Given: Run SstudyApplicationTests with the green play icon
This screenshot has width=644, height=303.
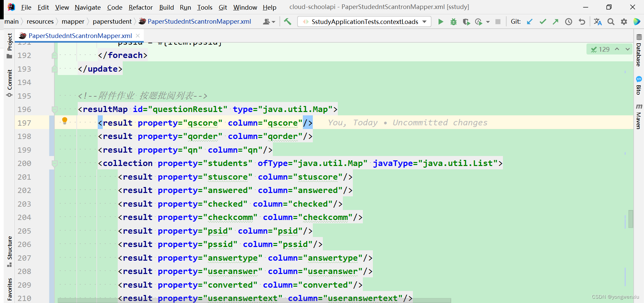Looking at the screenshot, I should [441, 22].
